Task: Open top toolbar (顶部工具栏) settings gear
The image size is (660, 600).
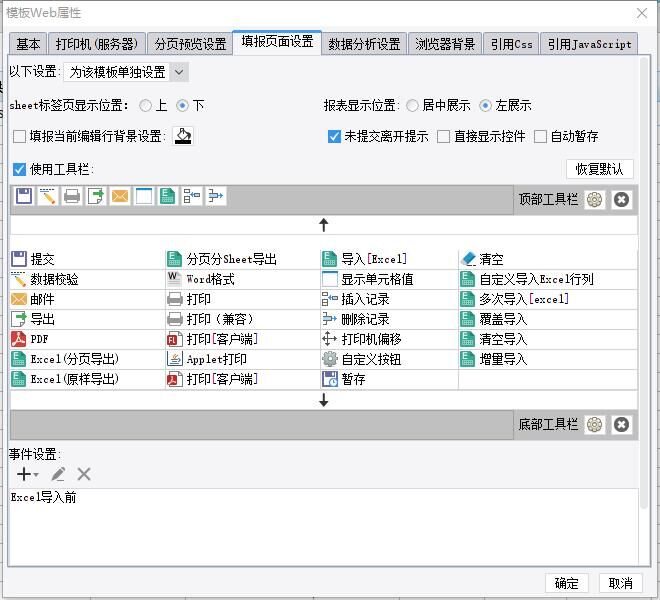Action: pos(594,200)
